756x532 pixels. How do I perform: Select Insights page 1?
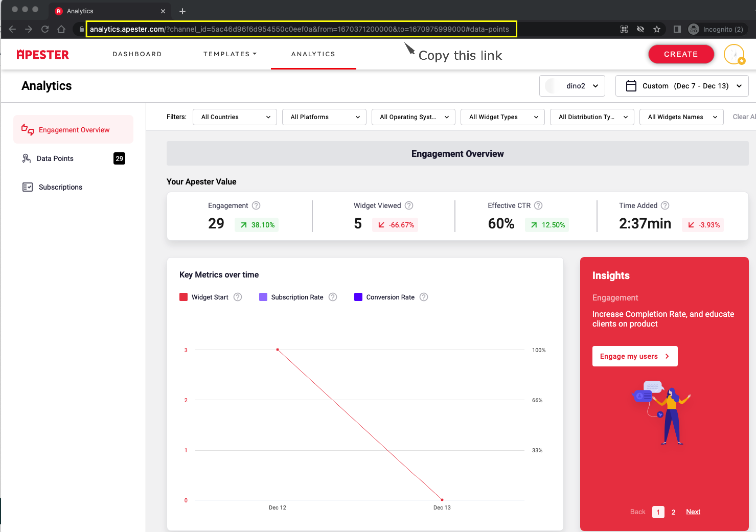point(658,512)
